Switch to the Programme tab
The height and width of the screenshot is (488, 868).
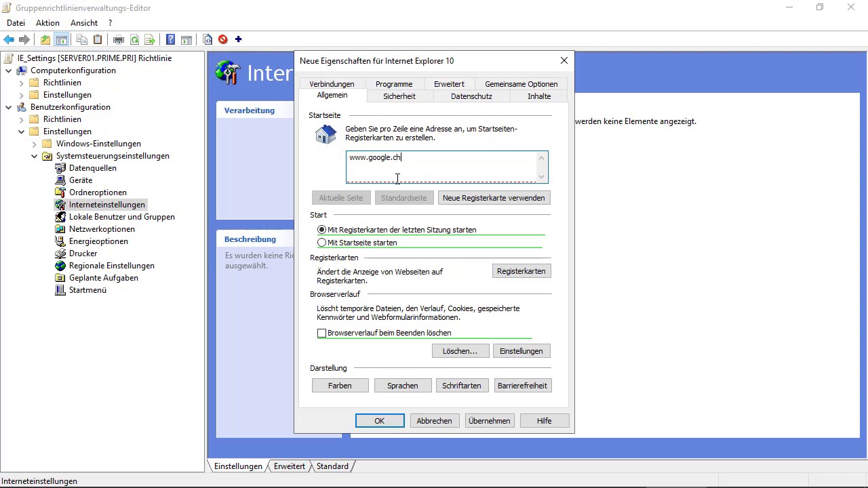[394, 84]
